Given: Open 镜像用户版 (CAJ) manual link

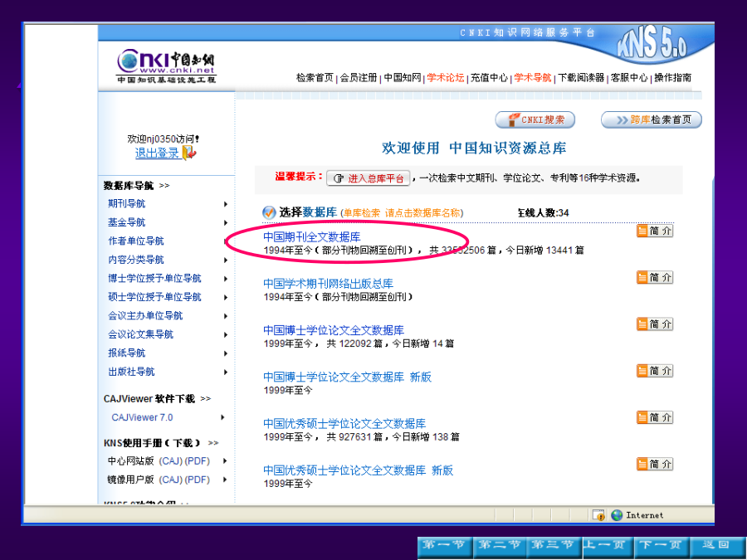Looking at the screenshot, I should coord(170,480).
